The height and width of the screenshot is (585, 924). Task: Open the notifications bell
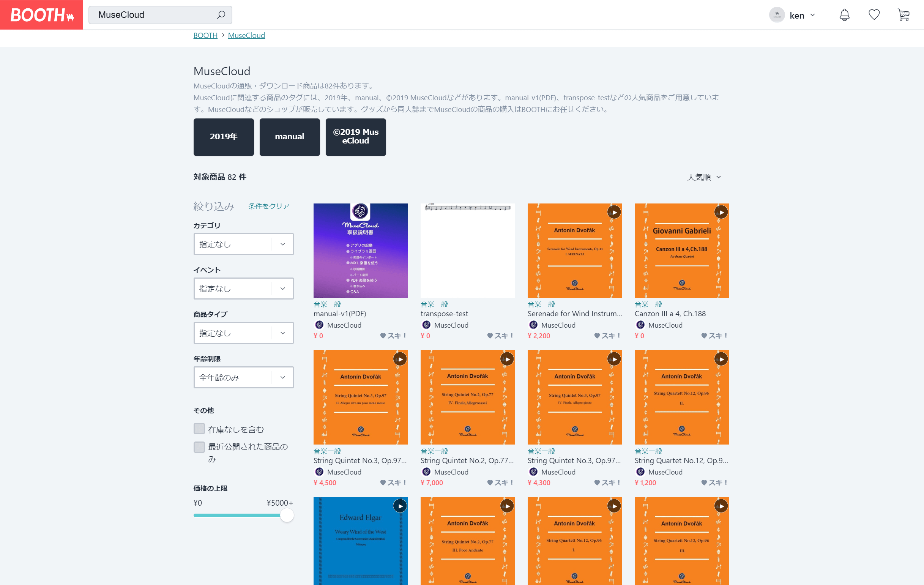[844, 15]
